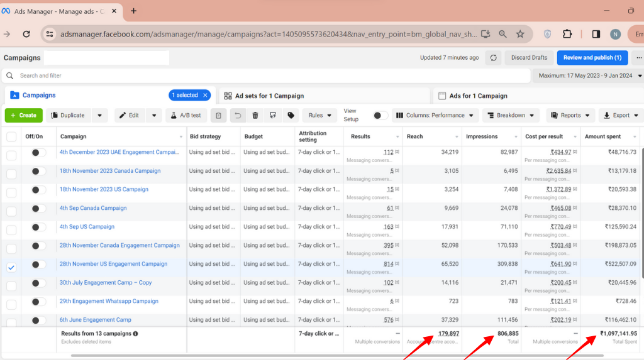Clear the 1 selected chip with its X

tap(206, 96)
